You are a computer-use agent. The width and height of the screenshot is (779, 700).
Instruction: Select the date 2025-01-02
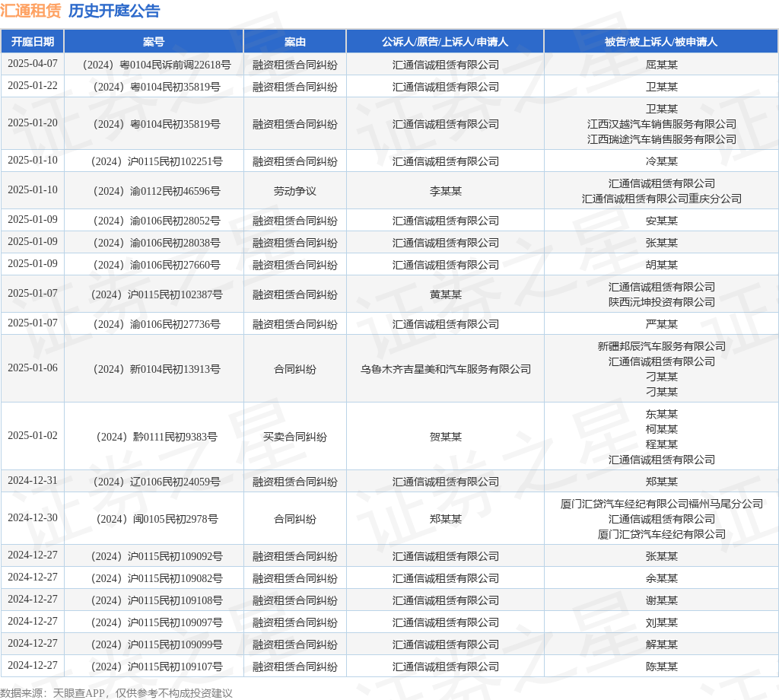(x=33, y=435)
